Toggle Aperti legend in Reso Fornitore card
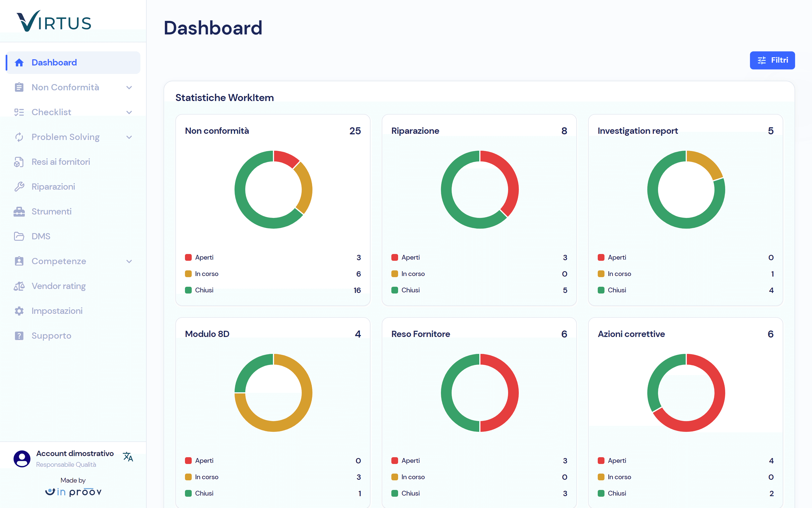Image resolution: width=812 pixels, height=508 pixels. (406, 461)
